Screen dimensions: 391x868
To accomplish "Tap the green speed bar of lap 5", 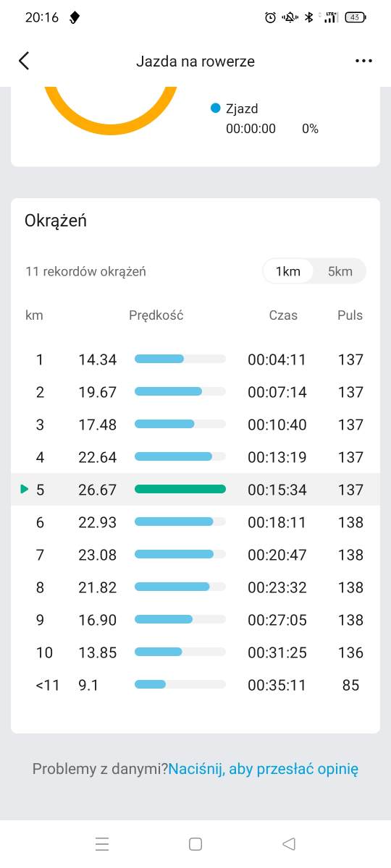I will pyautogui.click(x=180, y=490).
